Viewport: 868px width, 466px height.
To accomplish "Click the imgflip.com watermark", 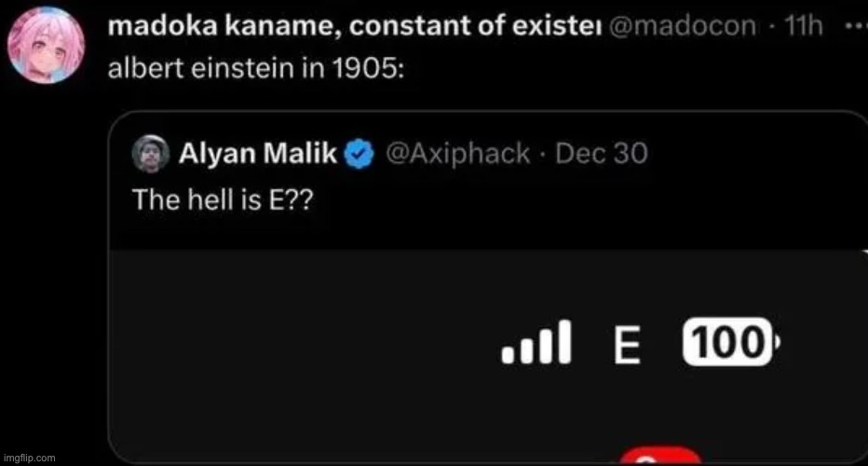I will click(30, 458).
